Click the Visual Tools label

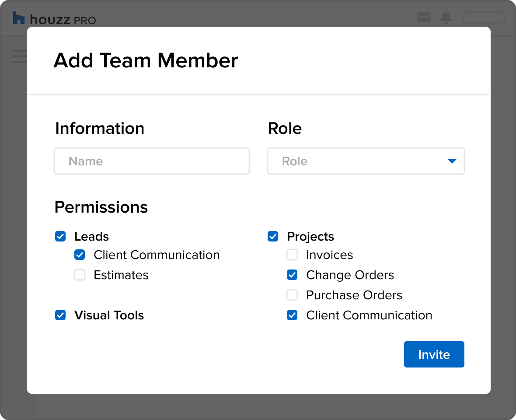[109, 315]
